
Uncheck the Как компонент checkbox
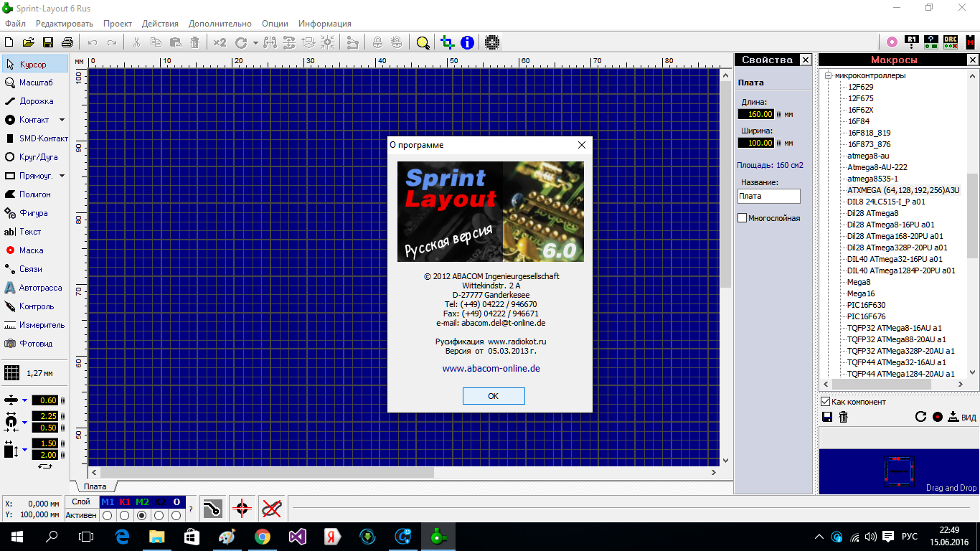(825, 402)
